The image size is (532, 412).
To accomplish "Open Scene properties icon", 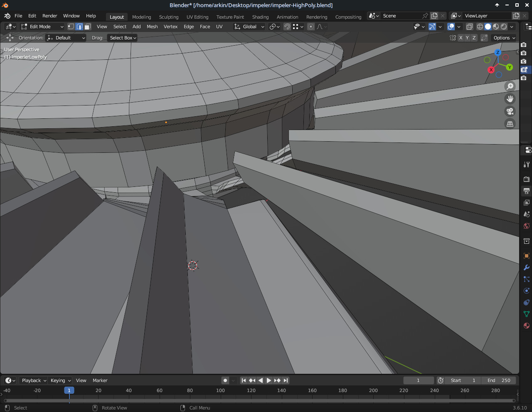I will pos(527,214).
